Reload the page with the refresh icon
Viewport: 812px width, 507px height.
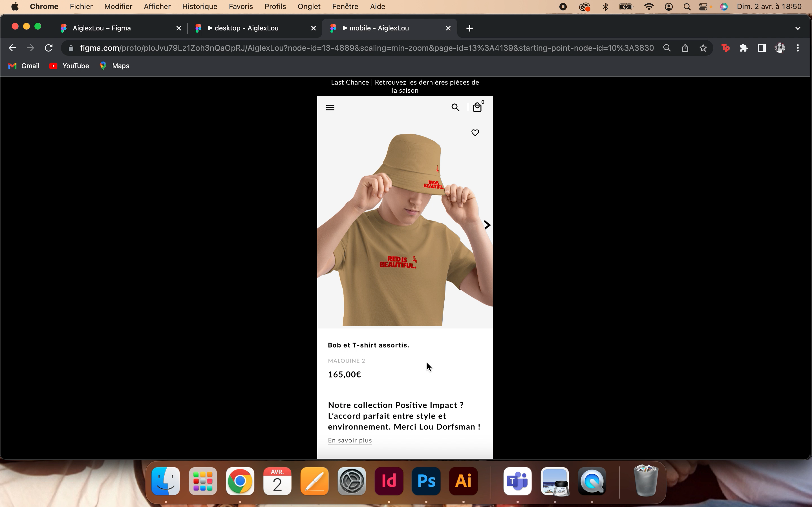click(49, 48)
